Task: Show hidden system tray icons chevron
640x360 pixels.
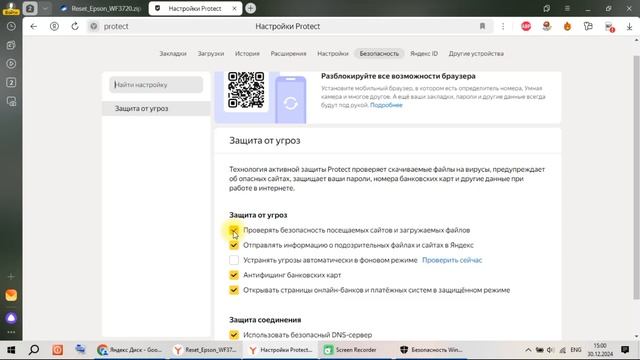Action: (528, 350)
